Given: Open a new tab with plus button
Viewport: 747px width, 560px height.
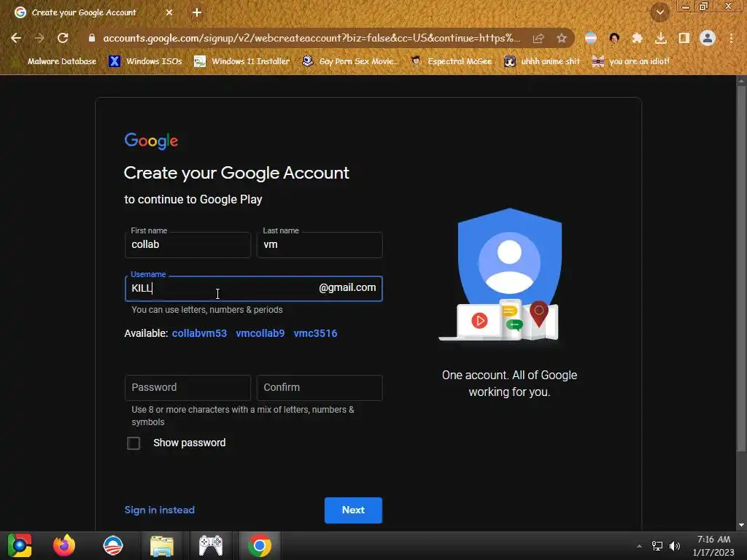Looking at the screenshot, I should [197, 12].
